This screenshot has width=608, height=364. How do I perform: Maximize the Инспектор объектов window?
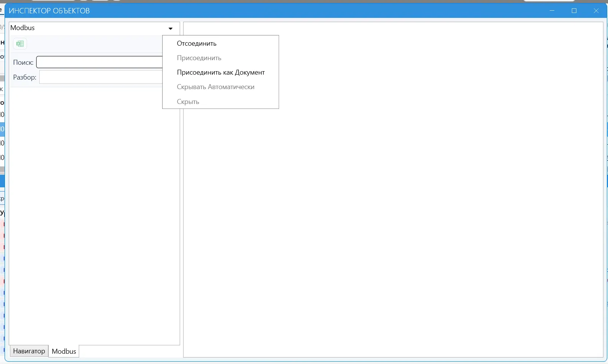pyautogui.click(x=574, y=11)
